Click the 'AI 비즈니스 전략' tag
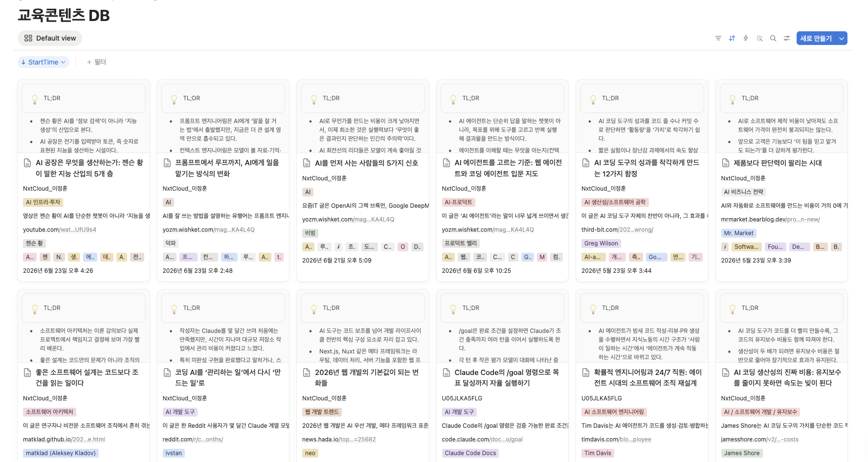Image resolution: width=868 pixels, height=462 pixels. (743, 192)
